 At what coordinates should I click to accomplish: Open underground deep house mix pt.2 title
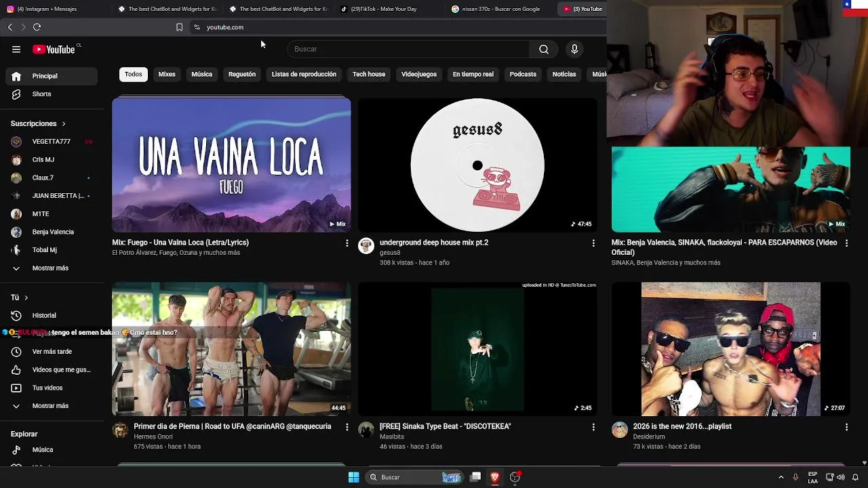[x=434, y=243]
